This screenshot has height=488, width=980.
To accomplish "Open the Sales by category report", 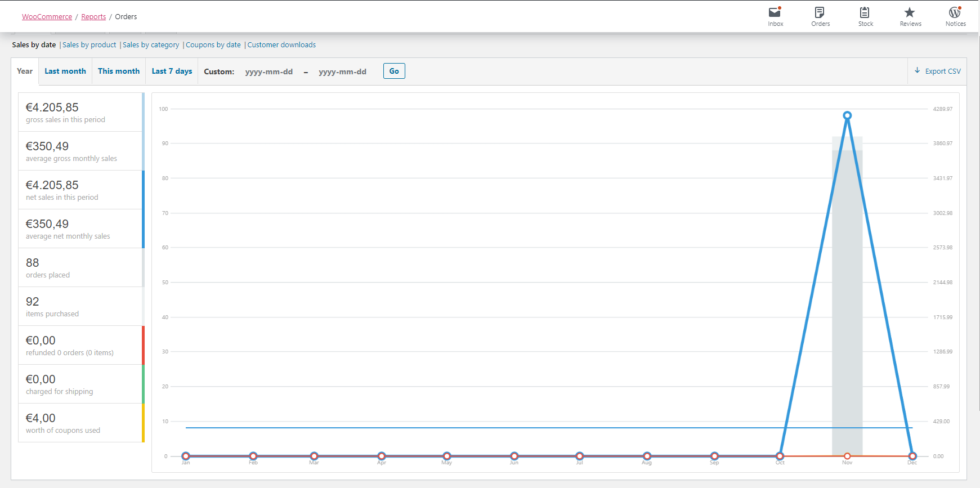I will 151,45.
